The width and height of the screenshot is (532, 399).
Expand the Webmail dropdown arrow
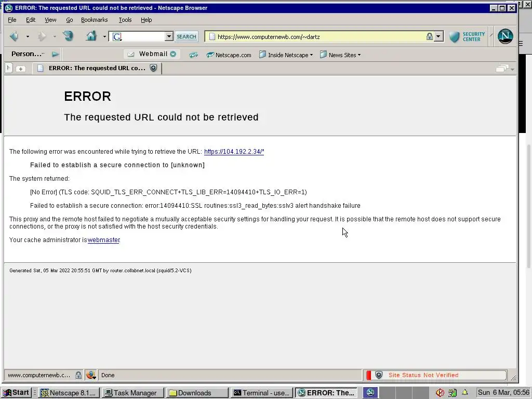coord(173,54)
